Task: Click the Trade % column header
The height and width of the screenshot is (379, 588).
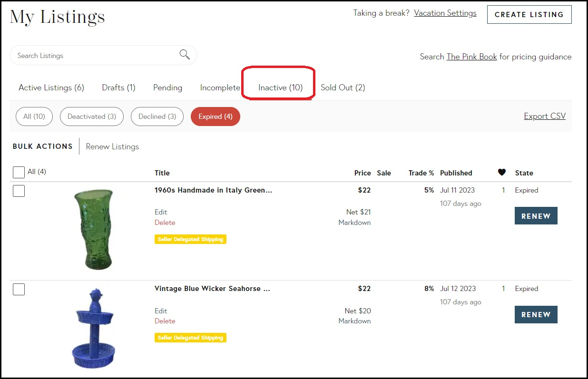Action: tap(421, 173)
